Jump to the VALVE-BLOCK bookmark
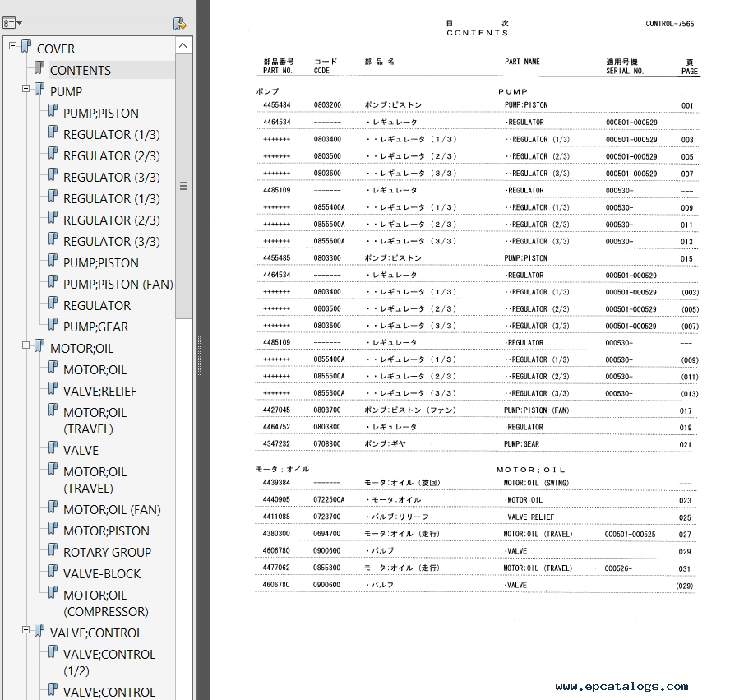 pyautogui.click(x=101, y=574)
